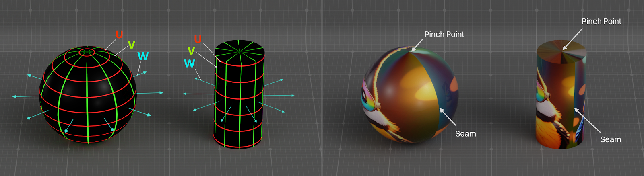Click the green V label beside the cylinder
The width and height of the screenshot is (644, 176).
click(x=191, y=51)
